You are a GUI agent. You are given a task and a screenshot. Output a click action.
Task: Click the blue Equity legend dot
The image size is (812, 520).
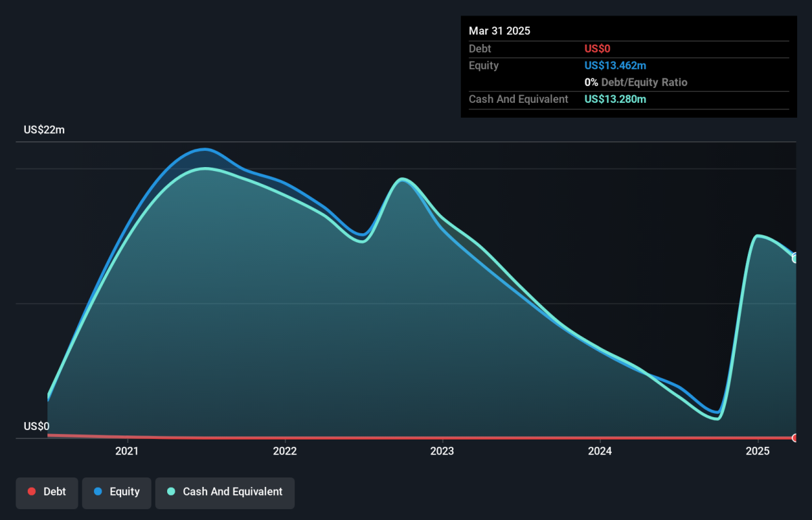97,492
